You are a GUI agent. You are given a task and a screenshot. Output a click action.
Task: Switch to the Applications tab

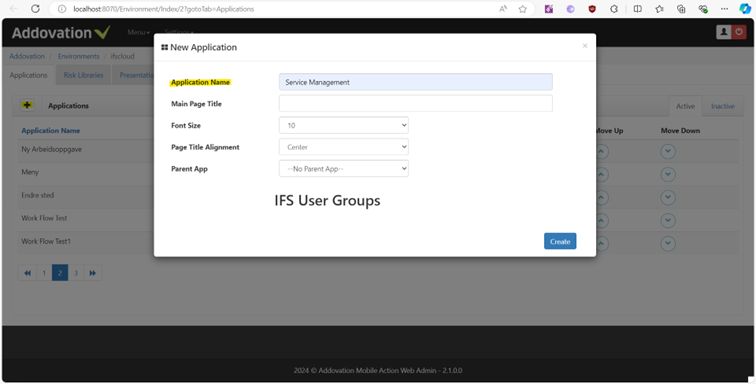pos(28,75)
